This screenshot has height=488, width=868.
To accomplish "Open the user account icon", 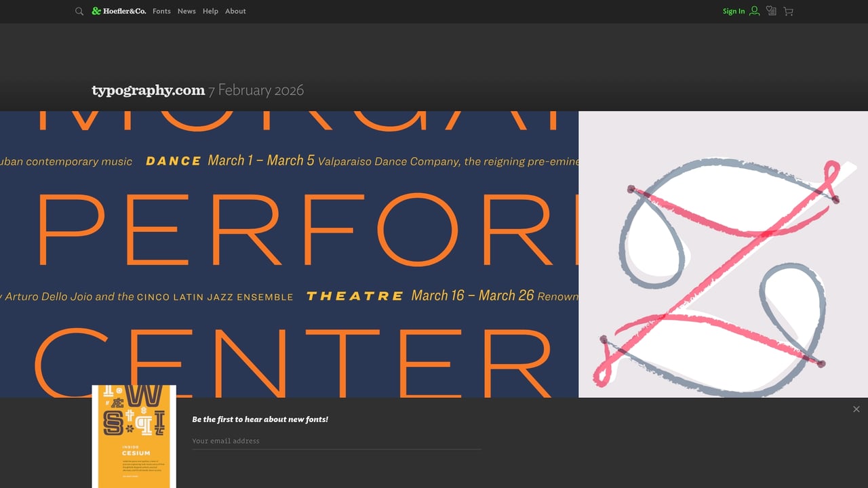I will (x=754, y=12).
